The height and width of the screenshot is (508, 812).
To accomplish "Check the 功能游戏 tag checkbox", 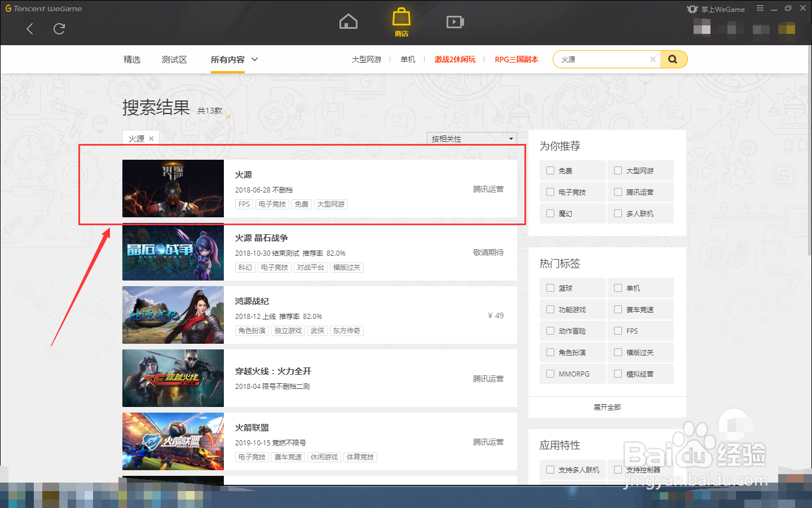I will (550, 309).
